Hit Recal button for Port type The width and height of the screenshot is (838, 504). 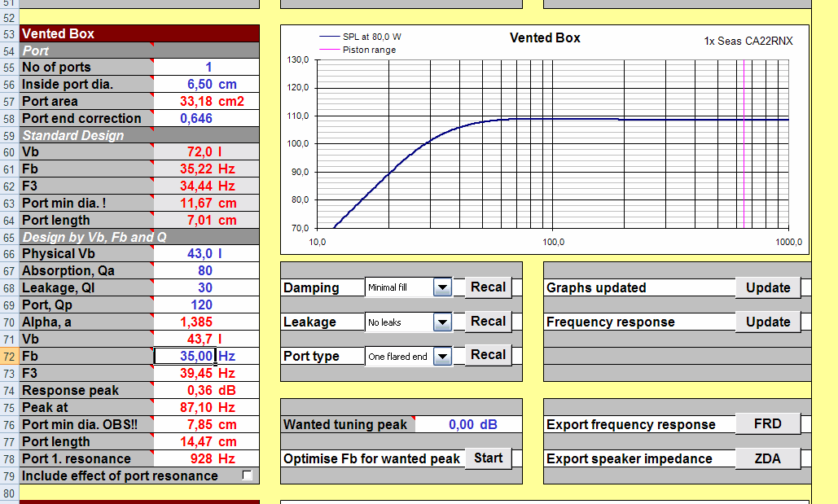[x=488, y=355]
